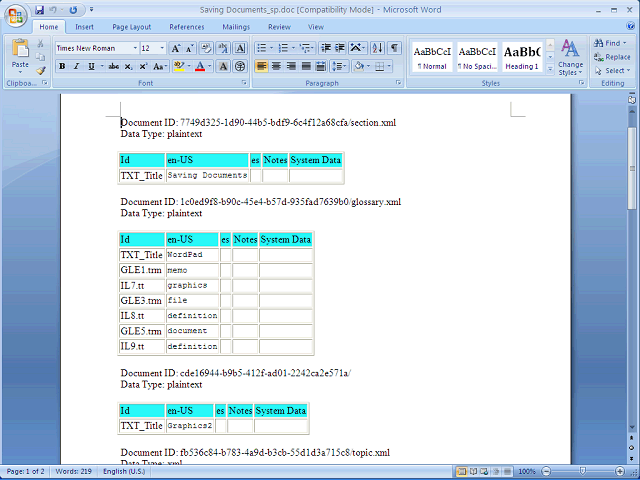Open the View tab
Viewport: 640px width, 480px height.
coord(316,27)
